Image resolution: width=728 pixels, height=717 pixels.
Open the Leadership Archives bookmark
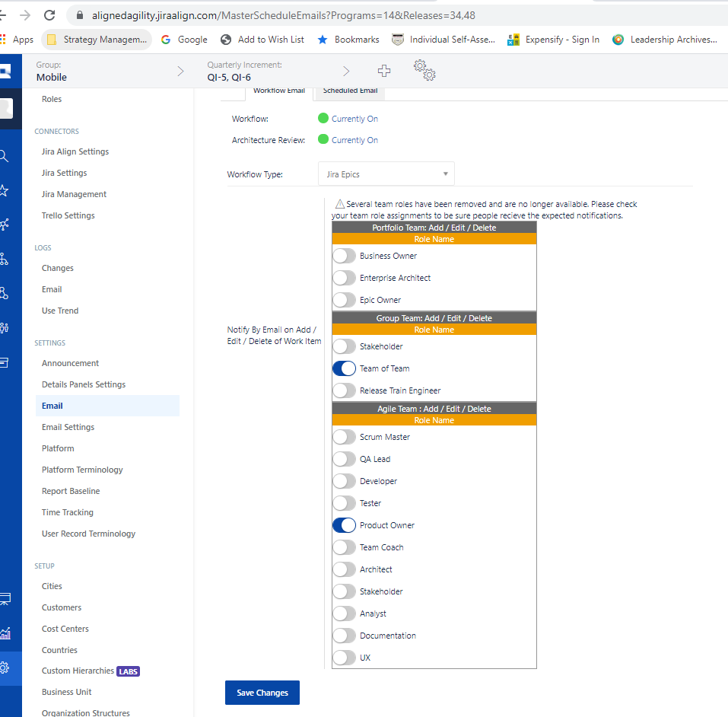pyautogui.click(x=665, y=40)
